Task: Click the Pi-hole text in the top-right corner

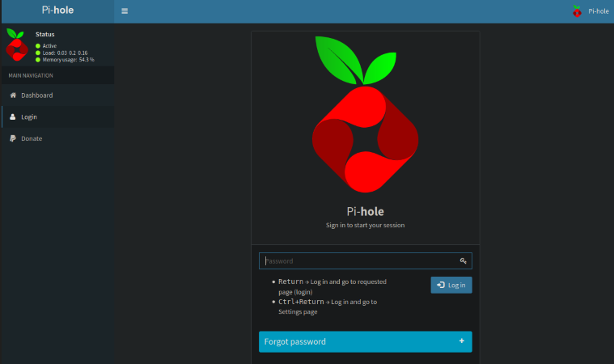Action: coord(598,11)
